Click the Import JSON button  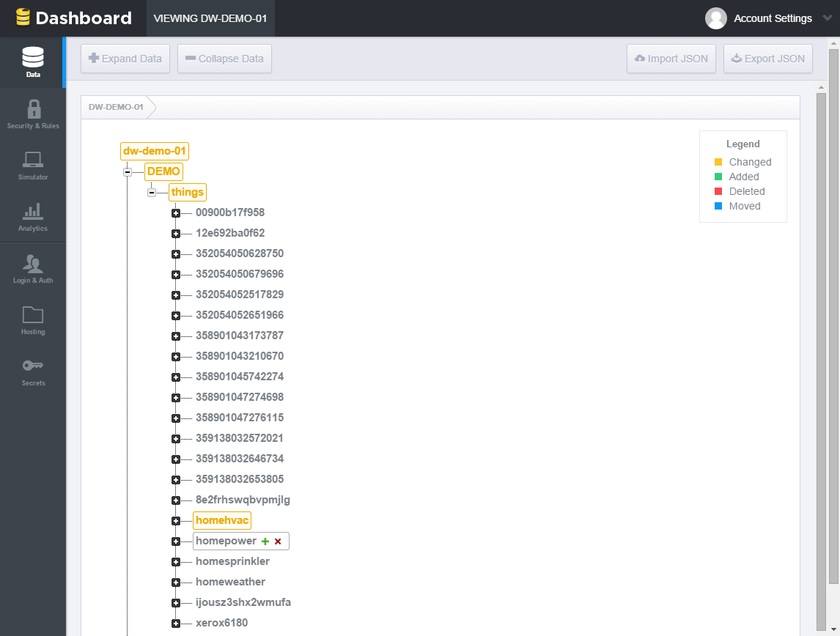[x=671, y=59]
